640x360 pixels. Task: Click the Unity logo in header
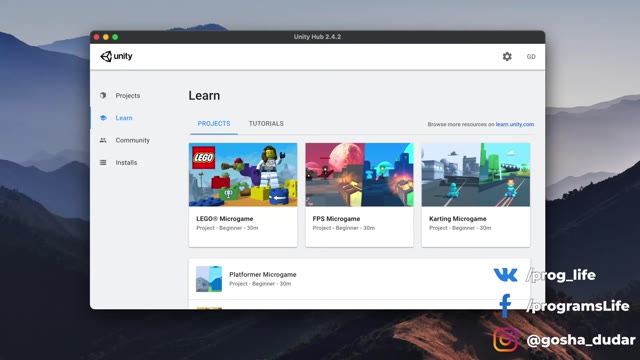116,56
